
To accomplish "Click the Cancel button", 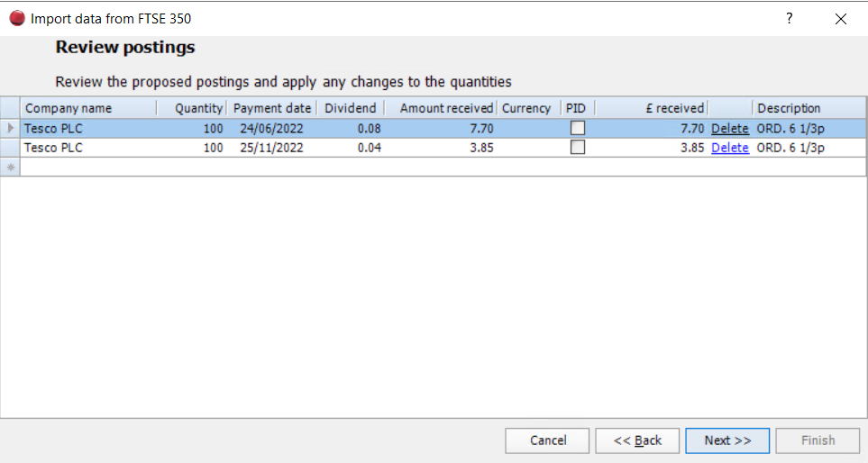I will pos(547,440).
